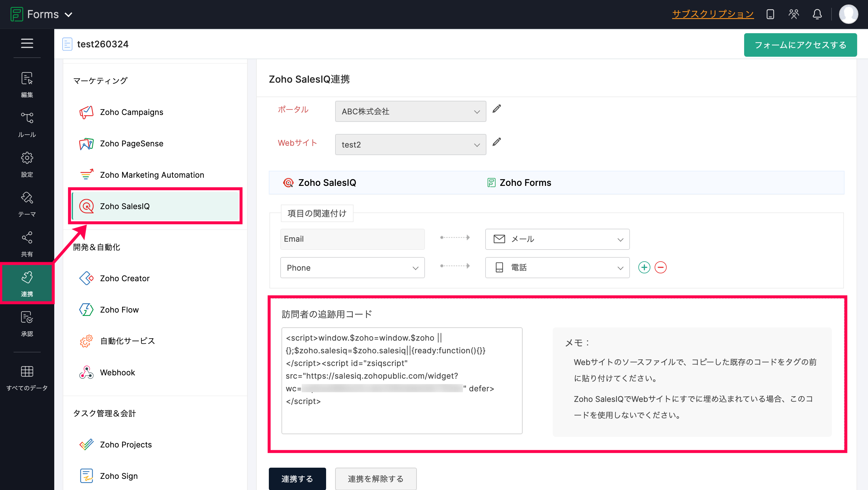The image size is (868, 490).
Task: Click the サブスクリプション link
Action: [x=713, y=14]
